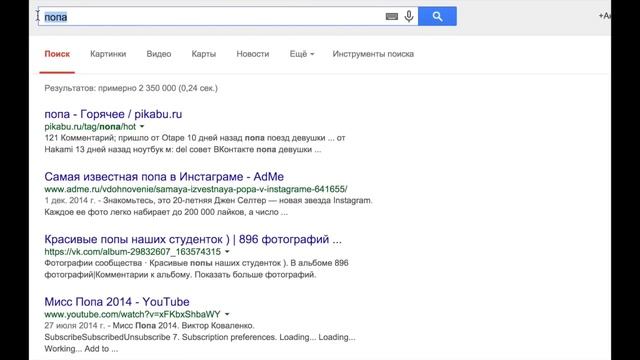Expand dropdown arrow next to youtube.com/watch URL
The image size is (640, 360).
click(x=227, y=314)
